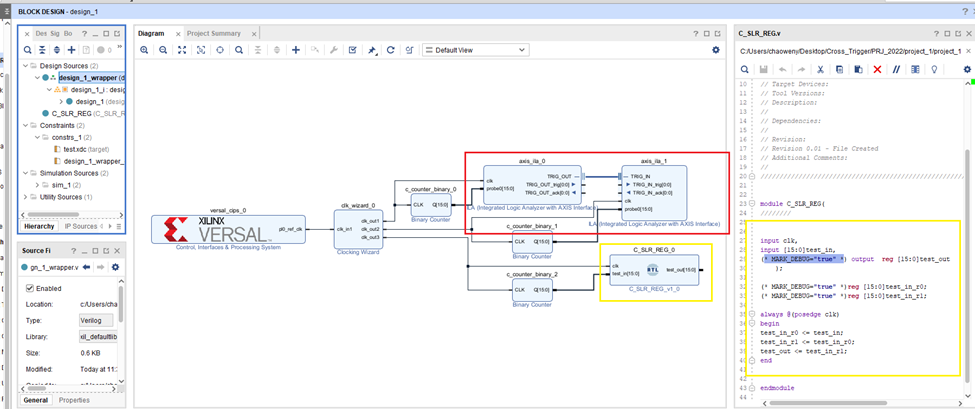The image size is (975, 409).
Task: Toggle line comments with the // icon
Action: tap(897, 69)
